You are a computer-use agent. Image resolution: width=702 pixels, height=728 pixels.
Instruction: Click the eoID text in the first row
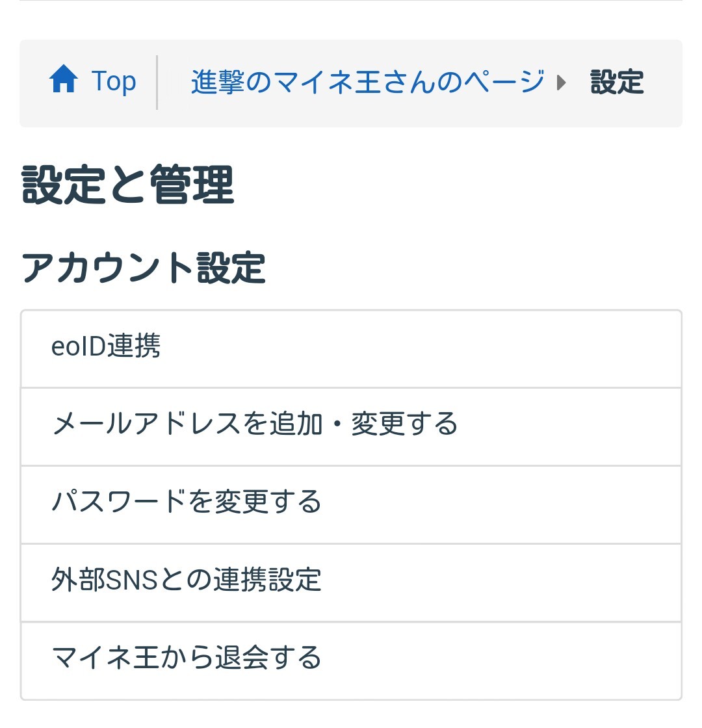(x=79, y=347)
